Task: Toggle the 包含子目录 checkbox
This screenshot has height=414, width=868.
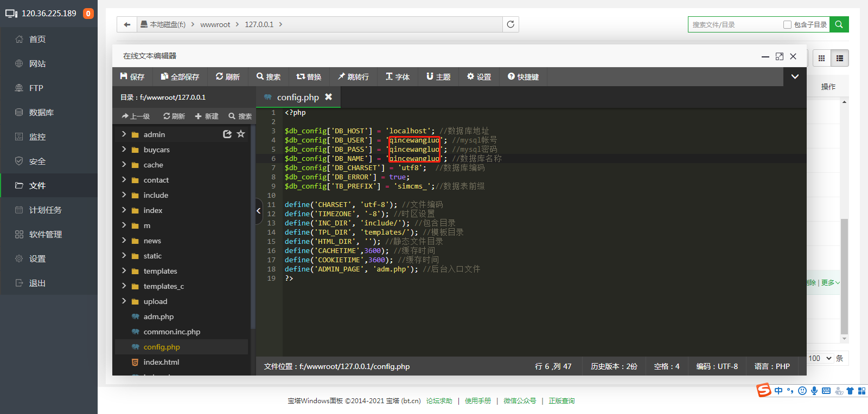Action: (787, 24)
